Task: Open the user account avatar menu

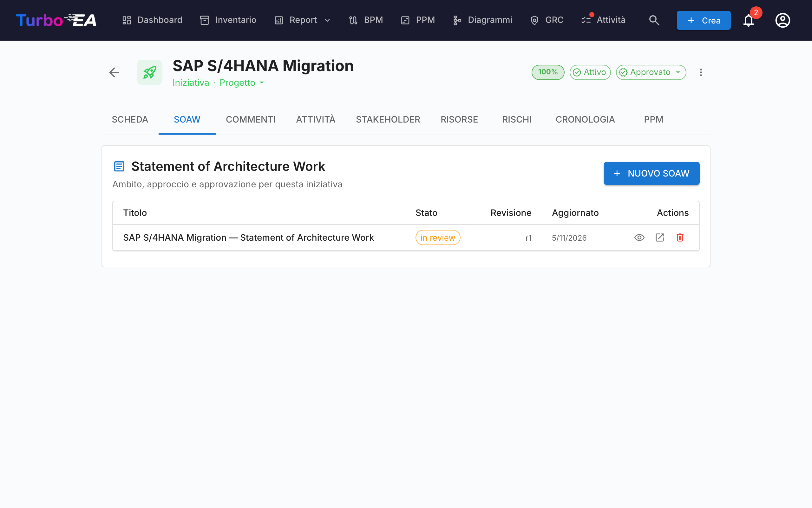Action: [783, 20]
